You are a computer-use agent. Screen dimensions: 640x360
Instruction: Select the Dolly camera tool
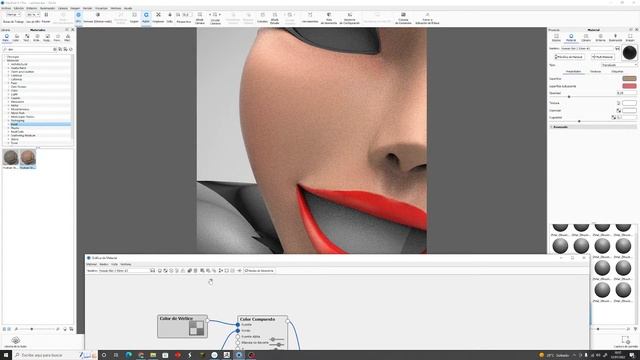(169, 18)
